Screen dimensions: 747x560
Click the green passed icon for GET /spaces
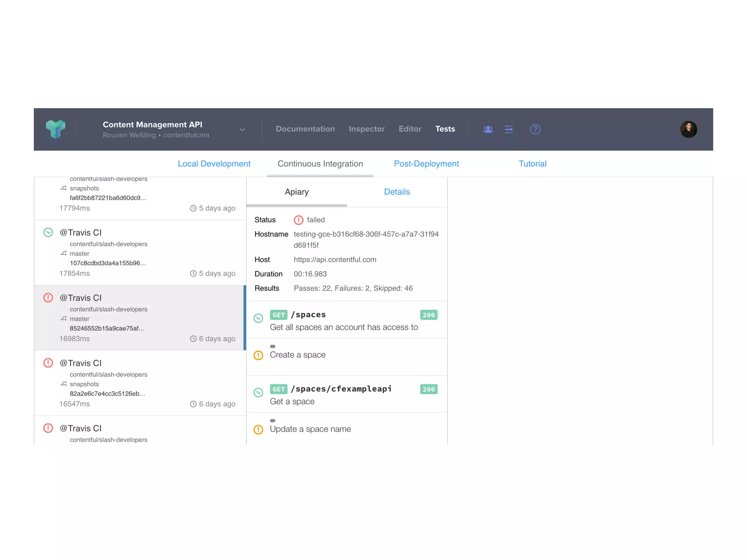click(x=258, y=318)
